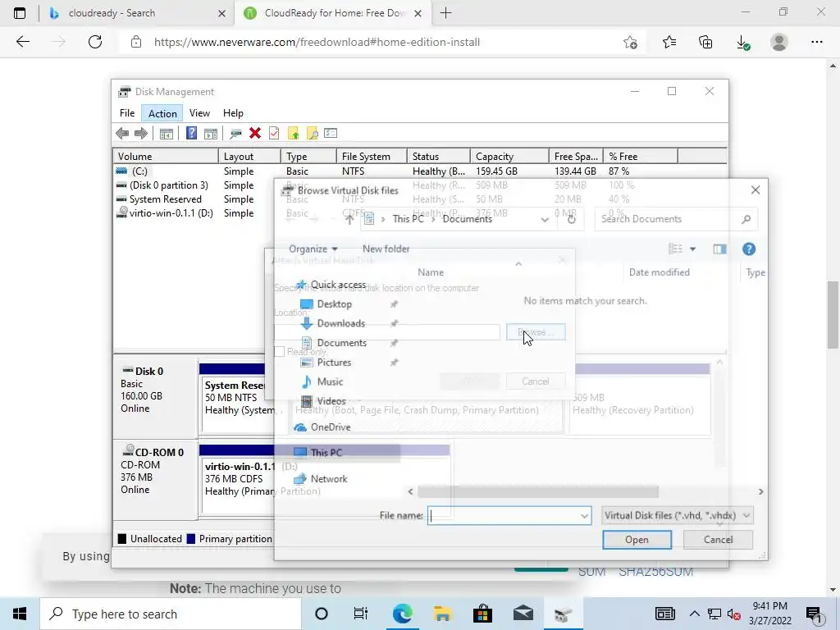
Task: Click the Browse... button
Action: (535, 333)
